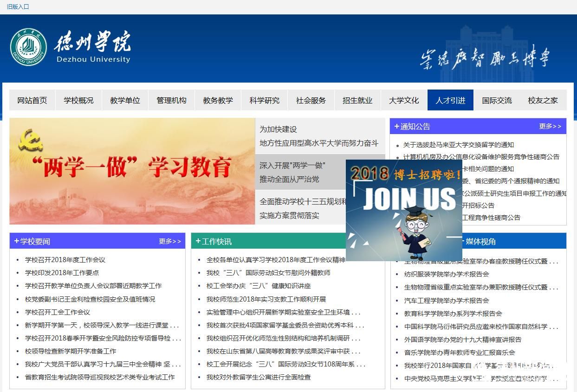Open news 校领导检查新学期开学准备工作
Image resolution: width=577 pixels, height=392 pixels.
pyautogui.click(x=71, y=351)
